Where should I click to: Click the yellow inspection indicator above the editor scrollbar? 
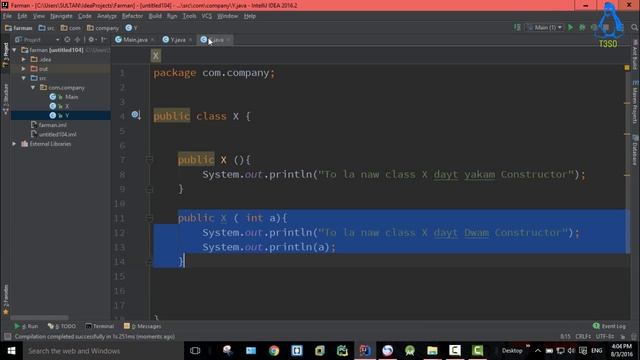click(627, 67)
